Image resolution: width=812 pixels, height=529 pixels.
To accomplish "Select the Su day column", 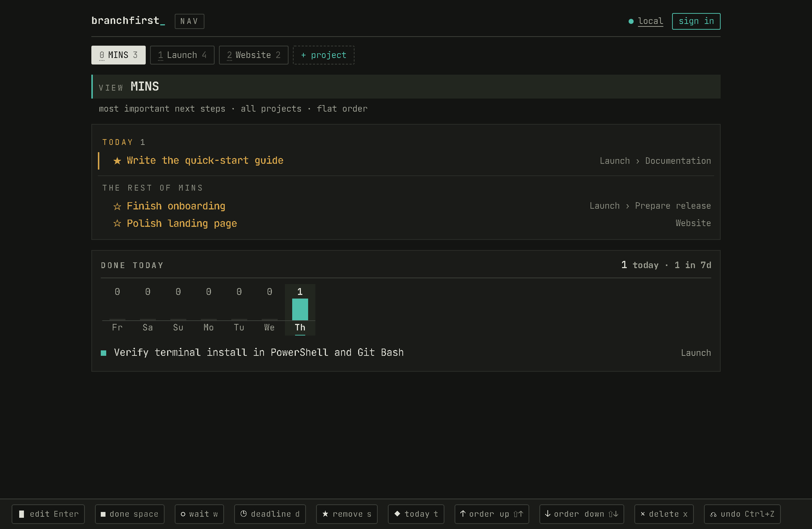I will point(178,310).
